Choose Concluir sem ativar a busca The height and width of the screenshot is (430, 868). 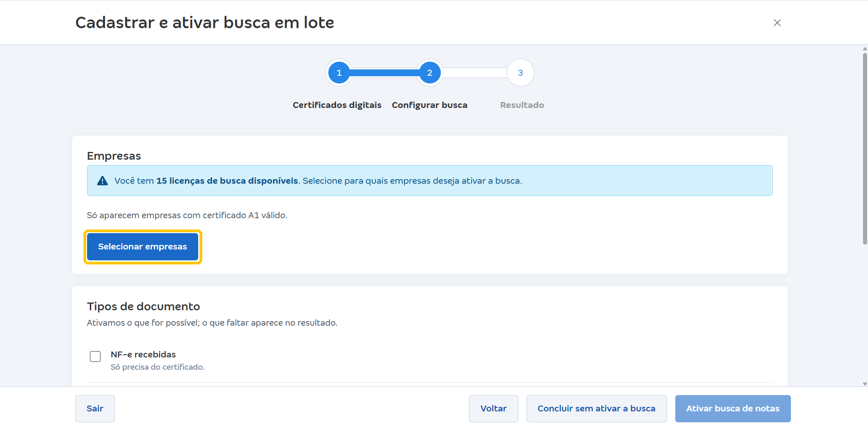tap(596, 409)
